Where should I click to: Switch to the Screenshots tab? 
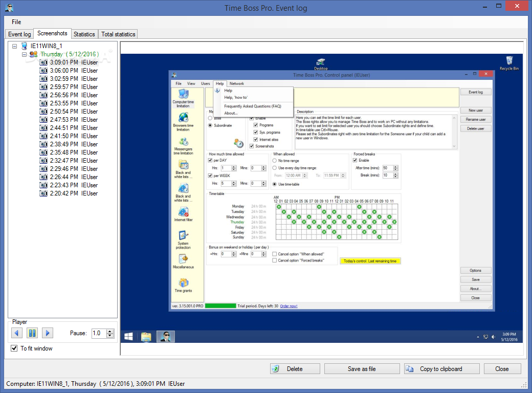tap(52, 33)
